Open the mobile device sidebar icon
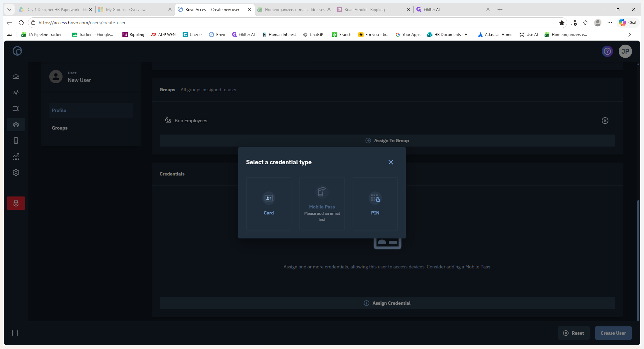The width and height of the screenshot is (644, 349). pos(16,141)
